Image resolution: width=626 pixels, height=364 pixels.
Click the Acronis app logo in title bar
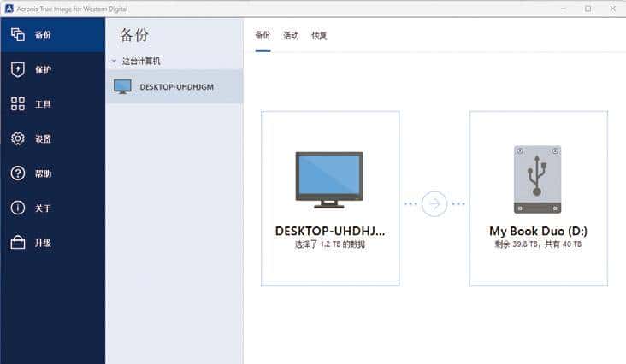[x=9, y=9]
